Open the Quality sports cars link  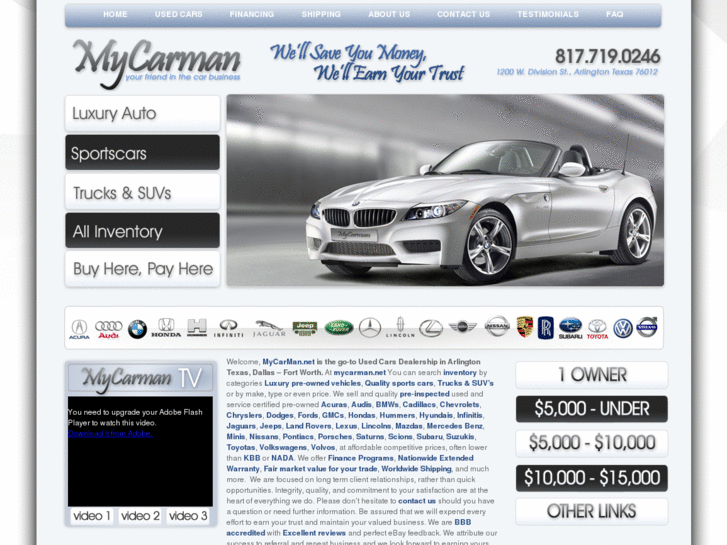399,383
